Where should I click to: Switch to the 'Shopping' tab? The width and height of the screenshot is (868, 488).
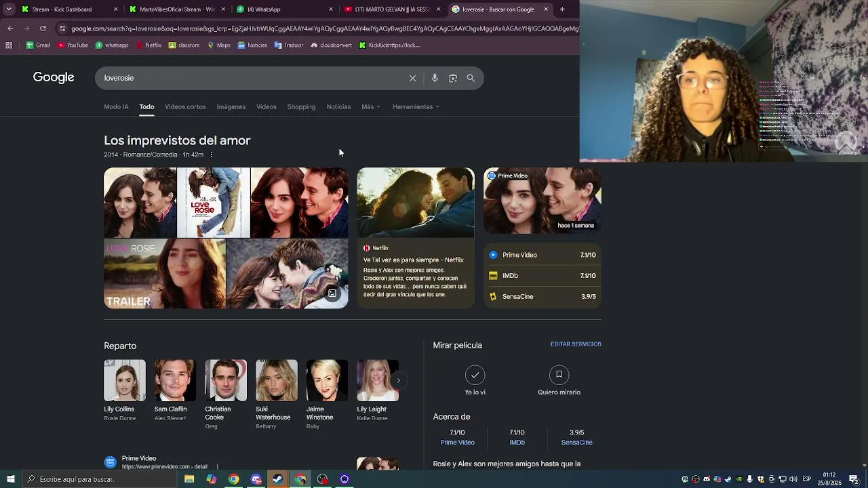click(x=301, y=107)
